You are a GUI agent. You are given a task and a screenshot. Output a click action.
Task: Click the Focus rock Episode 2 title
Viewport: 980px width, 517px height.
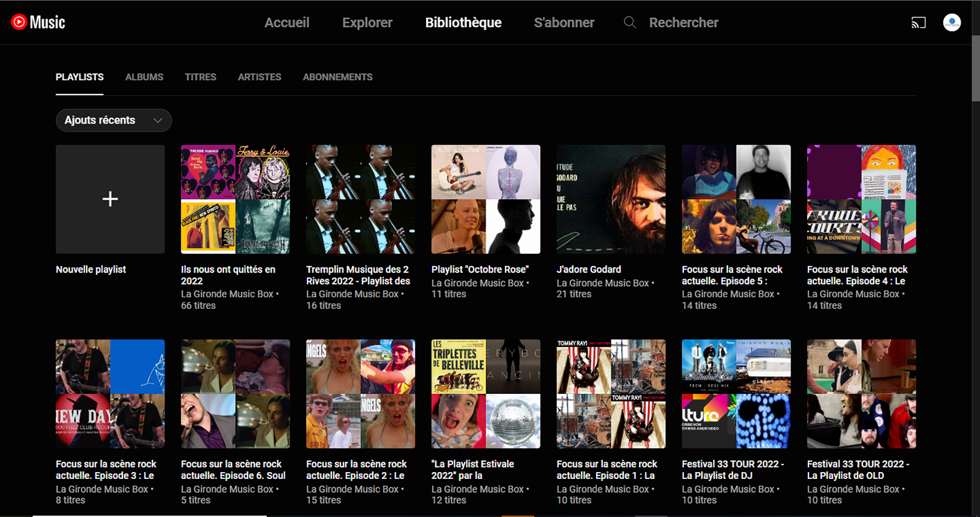(357, 470)
